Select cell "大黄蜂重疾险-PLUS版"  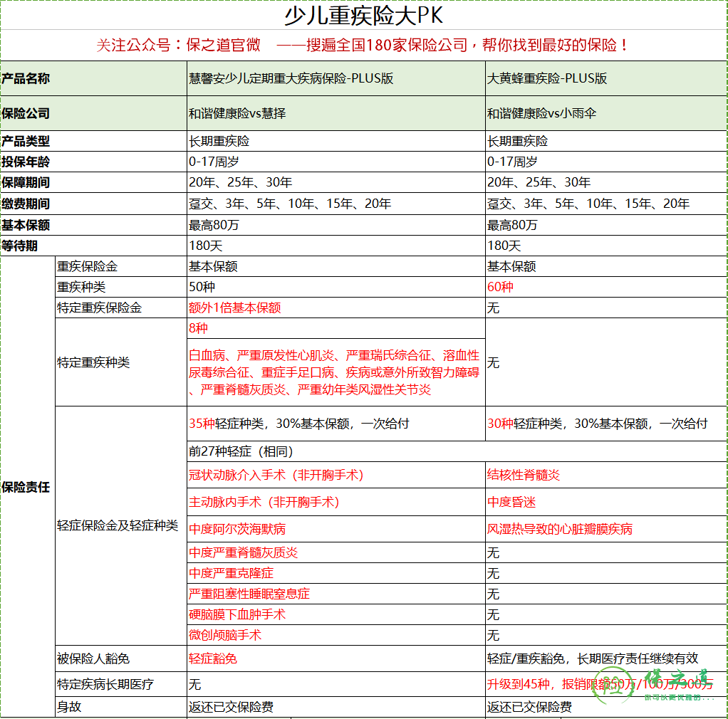[606, 78]
